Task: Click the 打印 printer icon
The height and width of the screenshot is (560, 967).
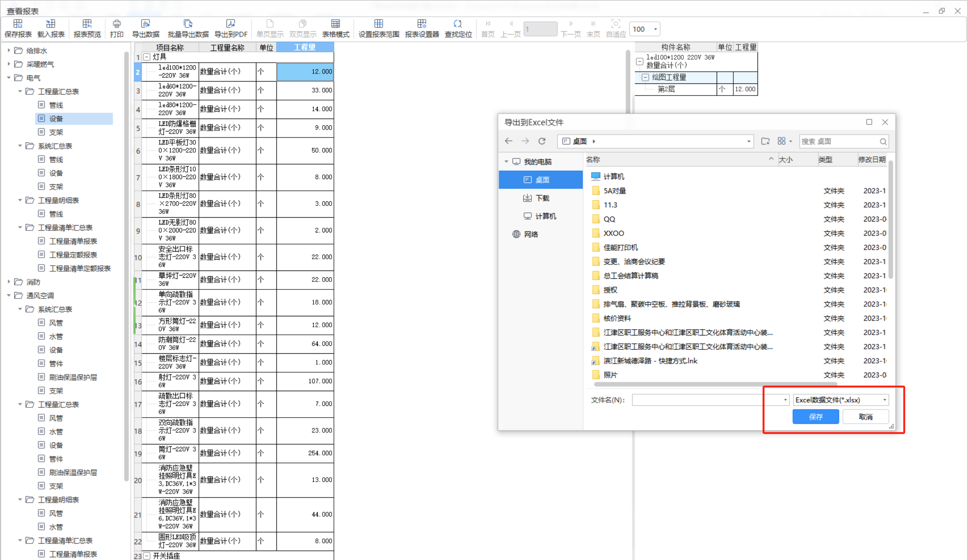Action: pos(116,28)
